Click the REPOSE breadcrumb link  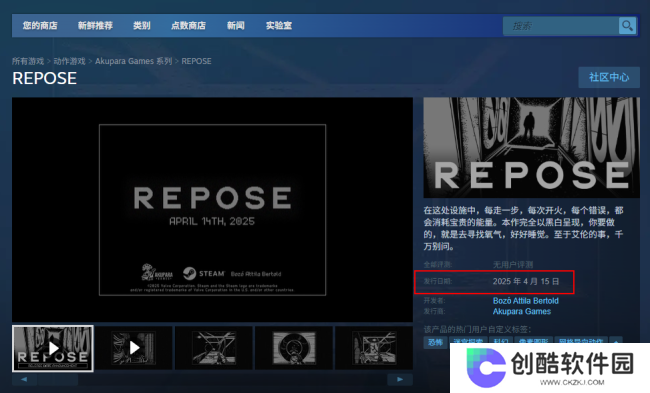click(196, 61)
